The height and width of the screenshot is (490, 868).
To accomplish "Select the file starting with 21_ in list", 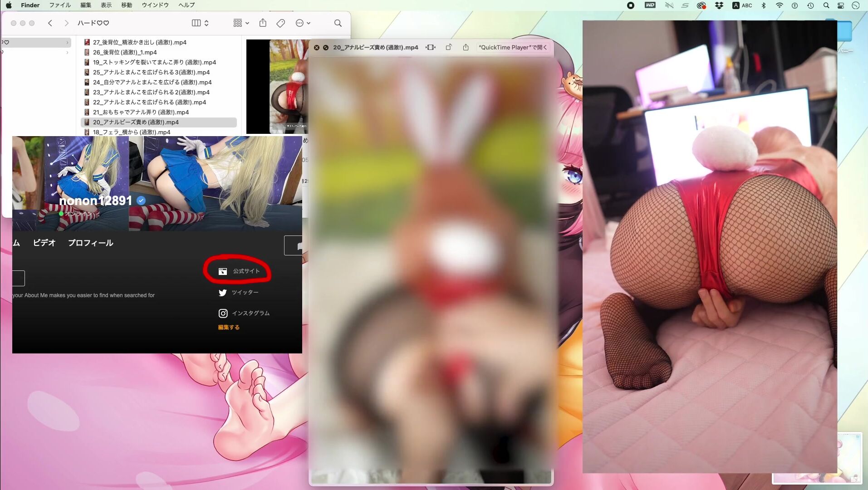I will coord(141,112).
